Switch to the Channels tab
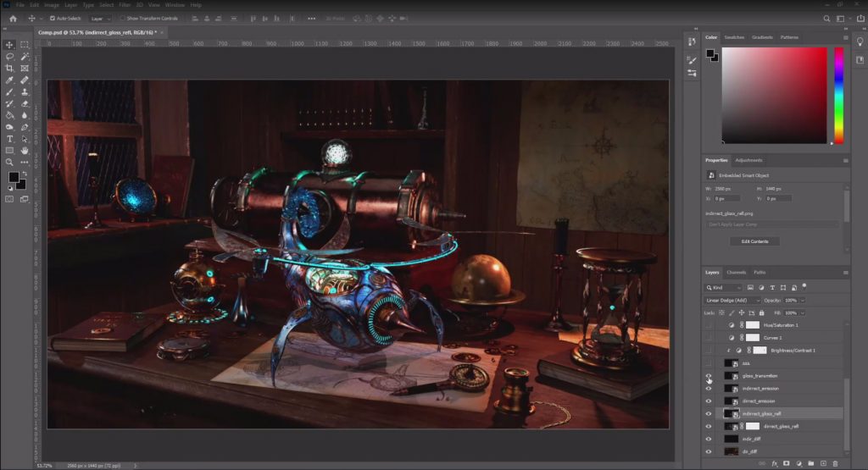868x470 pixels. coord(737,272)
